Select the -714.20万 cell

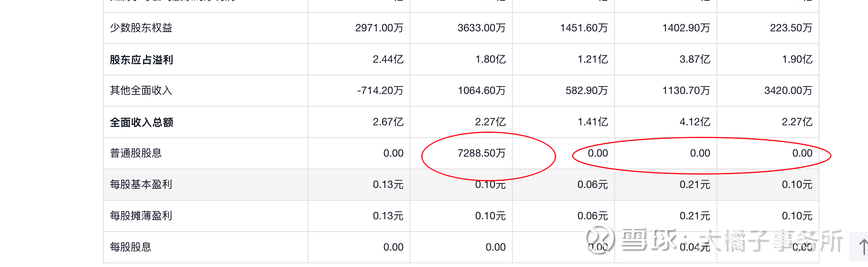click(380, 91)
